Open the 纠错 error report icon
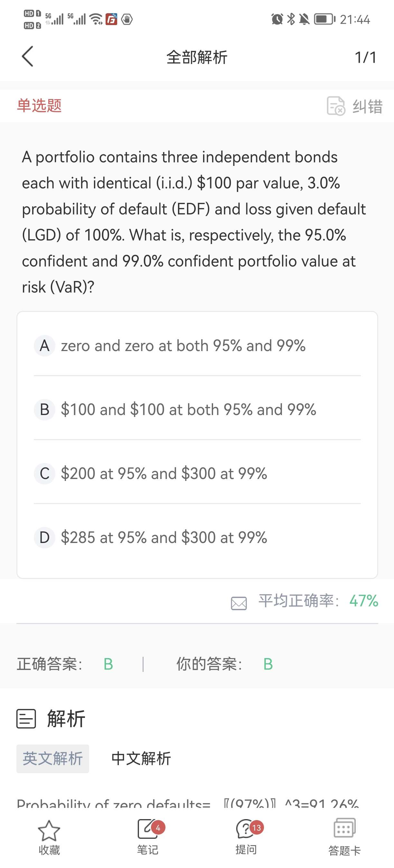 [x=336, y=106]
